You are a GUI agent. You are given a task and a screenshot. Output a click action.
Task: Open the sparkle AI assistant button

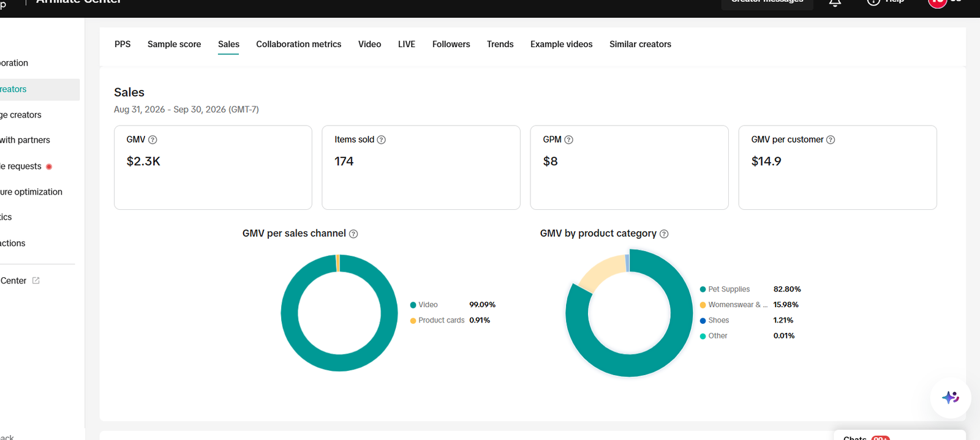tap(951, 398)
